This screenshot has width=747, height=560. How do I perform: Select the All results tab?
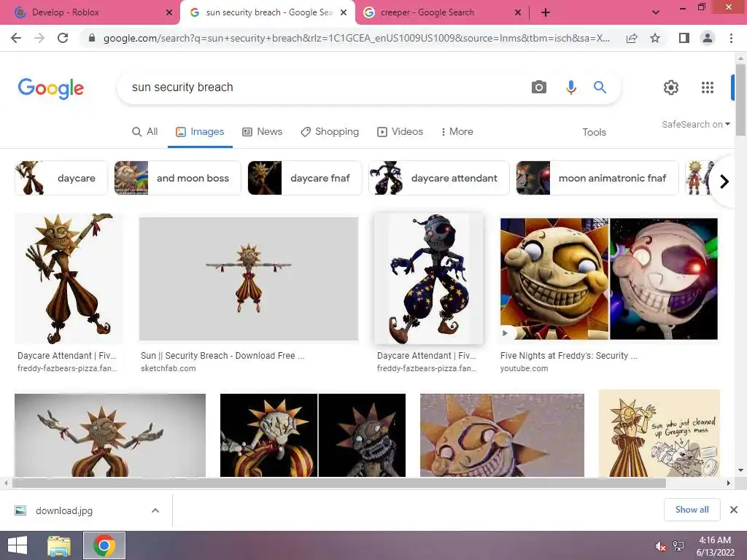pos(145,132)
